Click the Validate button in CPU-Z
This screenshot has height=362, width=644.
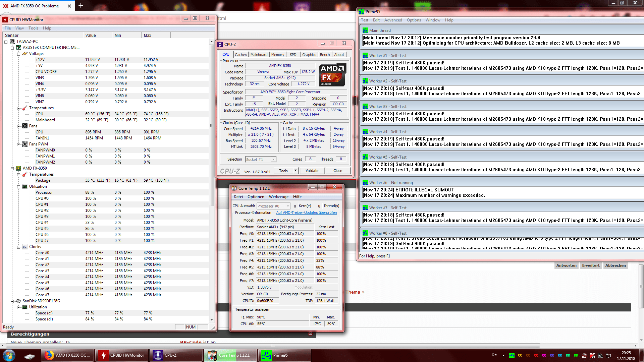pos(312,171)
